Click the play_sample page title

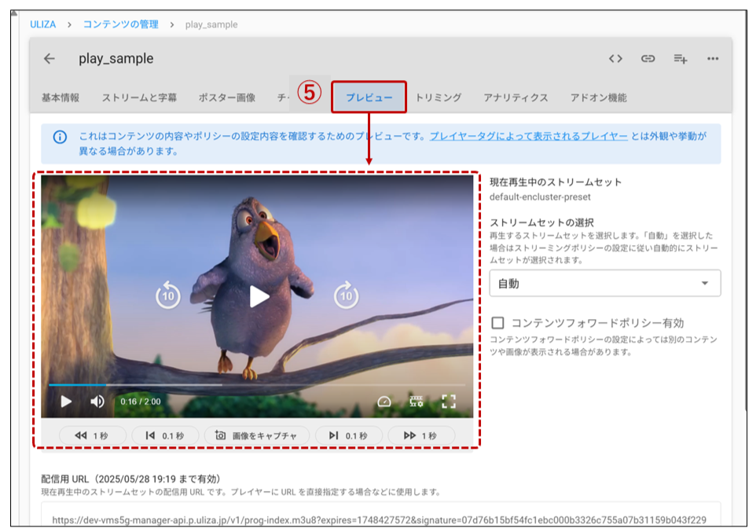116,59
